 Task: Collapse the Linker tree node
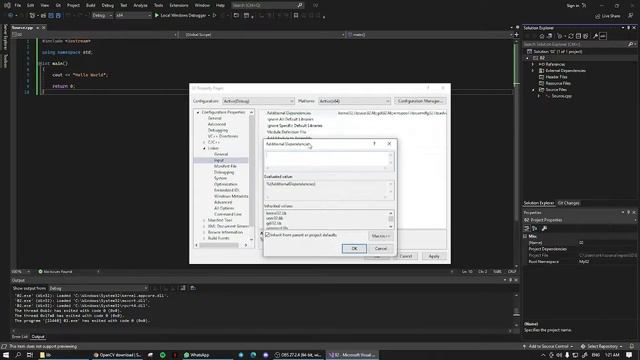(204, 148)
